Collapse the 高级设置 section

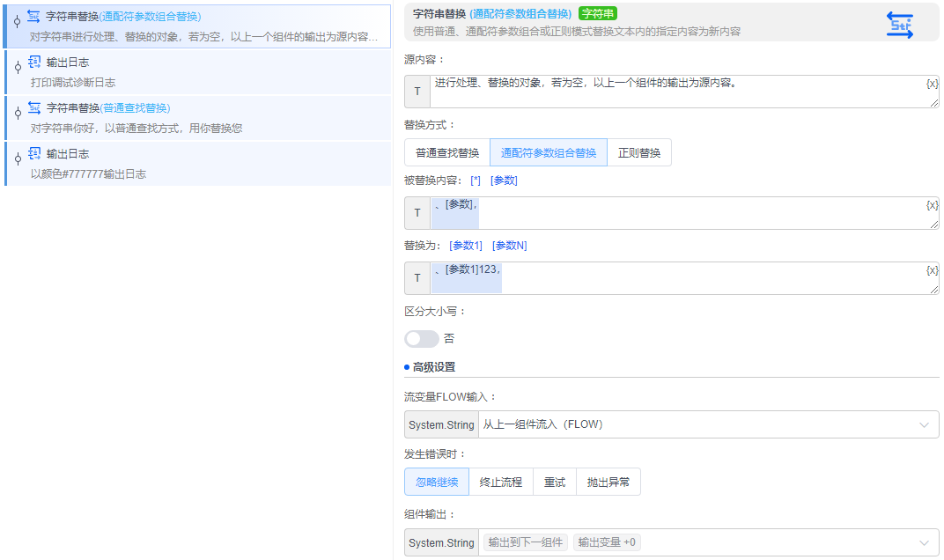432,366
